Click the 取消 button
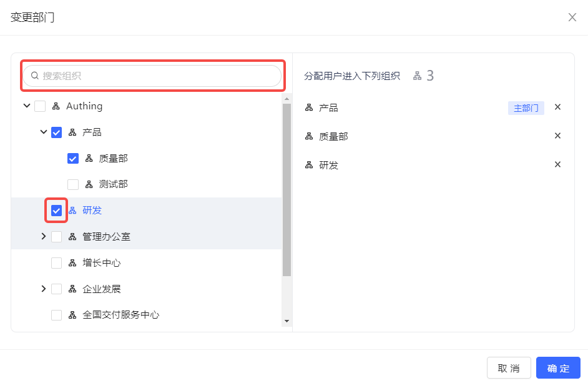 (509, 368)
